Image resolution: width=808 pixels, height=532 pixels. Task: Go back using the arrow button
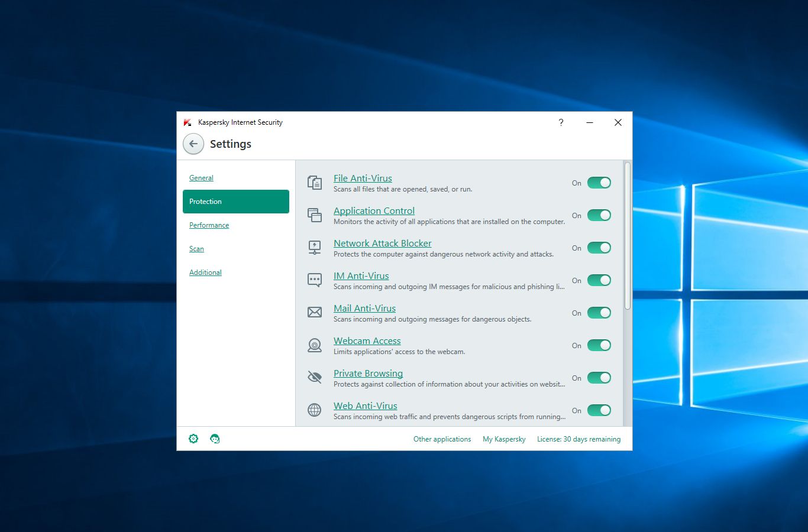[x=193, y=144]
